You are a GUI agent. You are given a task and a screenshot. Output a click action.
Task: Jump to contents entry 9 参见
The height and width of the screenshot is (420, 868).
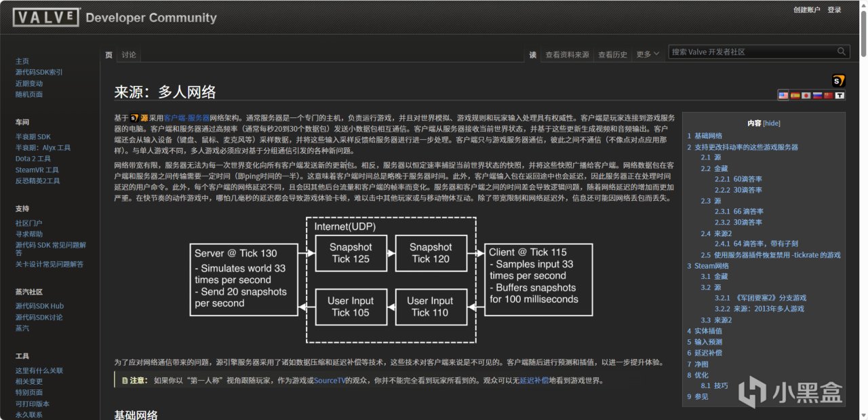698,396
